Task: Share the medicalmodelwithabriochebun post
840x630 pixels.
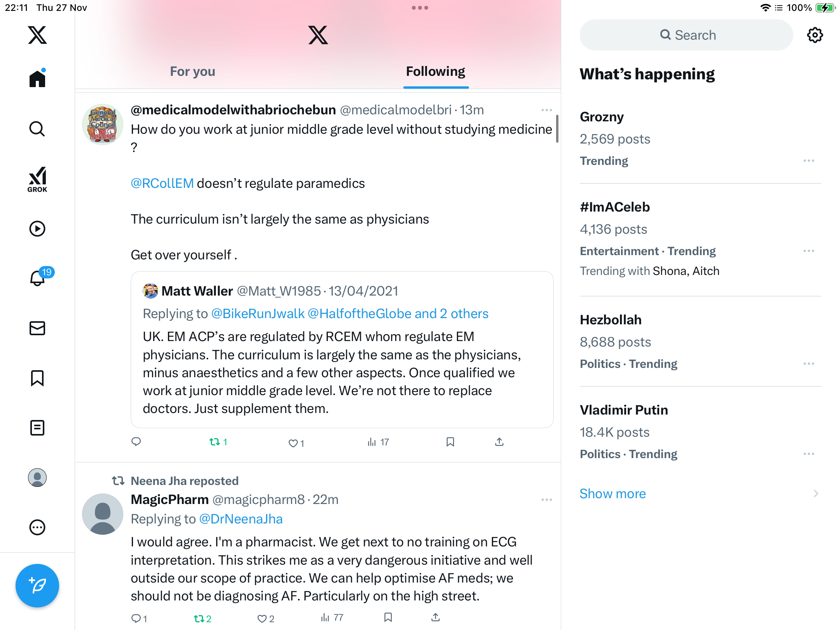Action: click(499, 442)
